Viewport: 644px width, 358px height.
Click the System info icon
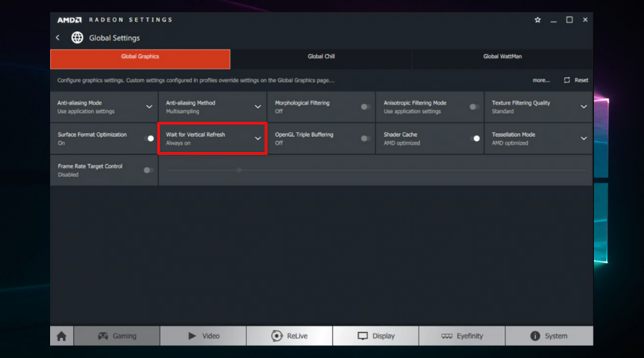[x=535, y=336]
